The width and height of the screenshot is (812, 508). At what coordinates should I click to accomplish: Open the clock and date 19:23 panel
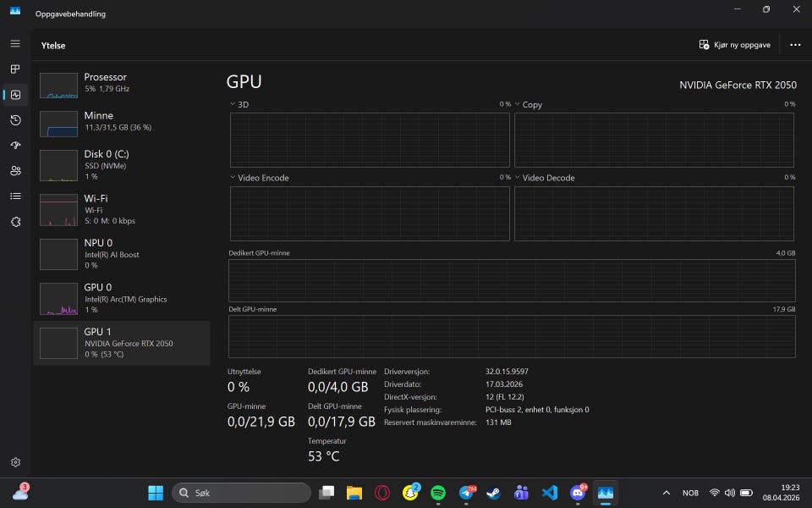781,493
